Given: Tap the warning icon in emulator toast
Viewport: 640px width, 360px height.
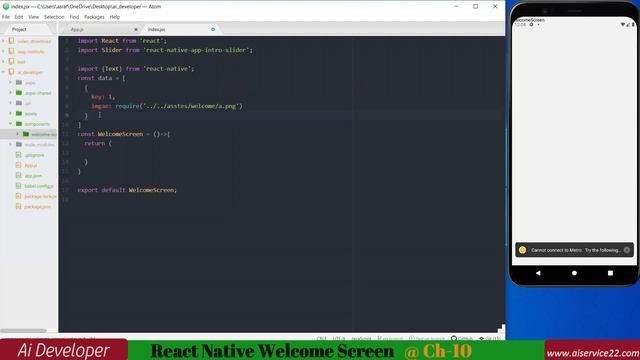Looking at the screenshot, I should coord(522,250).
